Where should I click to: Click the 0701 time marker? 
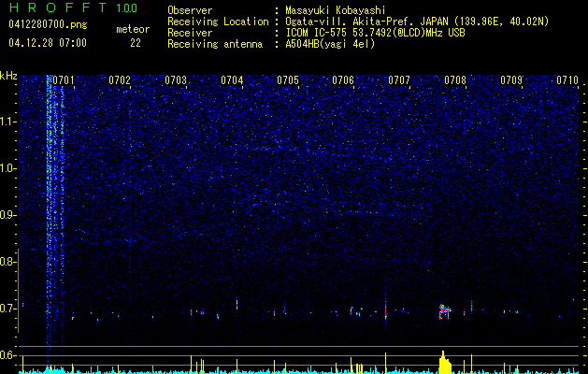point(64,79)
